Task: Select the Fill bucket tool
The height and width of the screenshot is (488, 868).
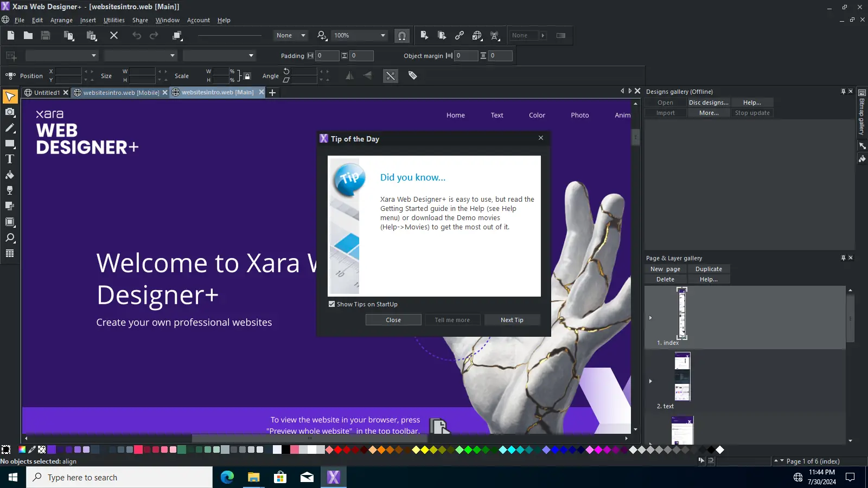Action: point(10,175)
